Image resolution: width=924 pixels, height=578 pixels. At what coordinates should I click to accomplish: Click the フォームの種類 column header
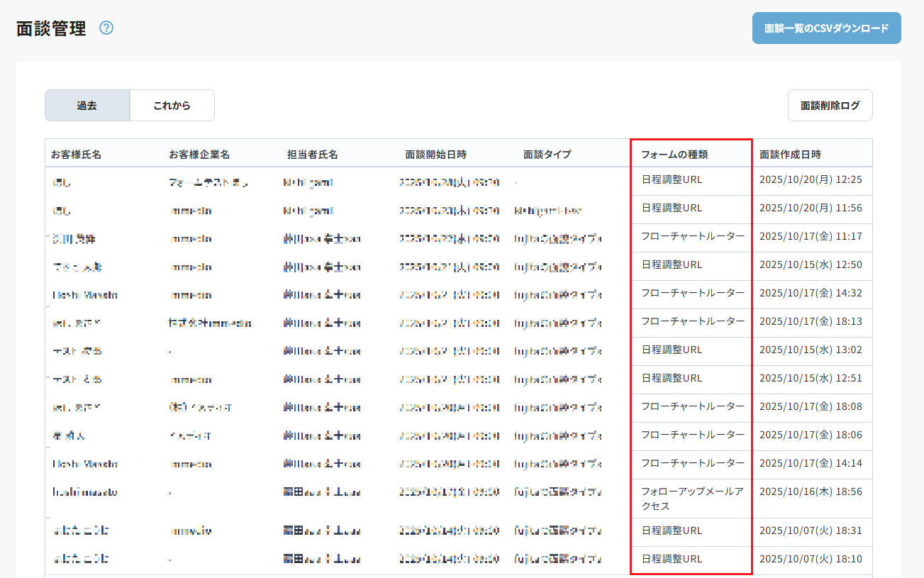coord(674,154)
